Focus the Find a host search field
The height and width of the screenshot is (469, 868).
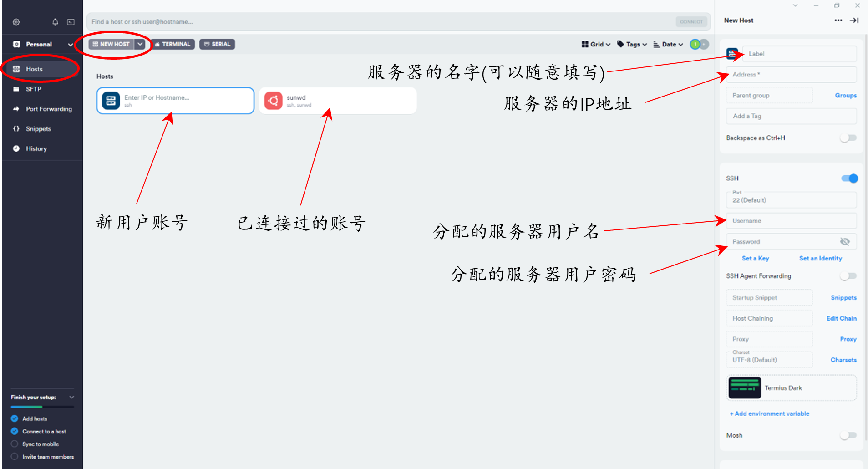click(x=381, y=21)
